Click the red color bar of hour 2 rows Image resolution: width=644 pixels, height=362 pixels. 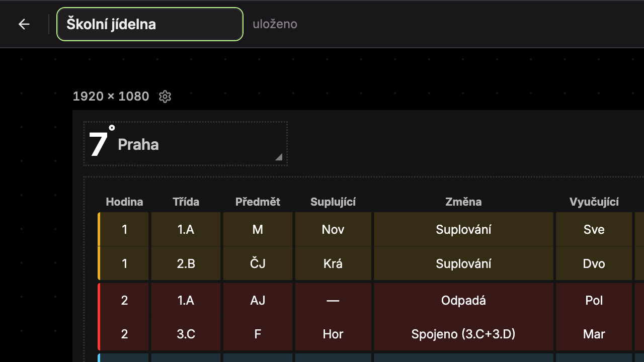[99, 317]
